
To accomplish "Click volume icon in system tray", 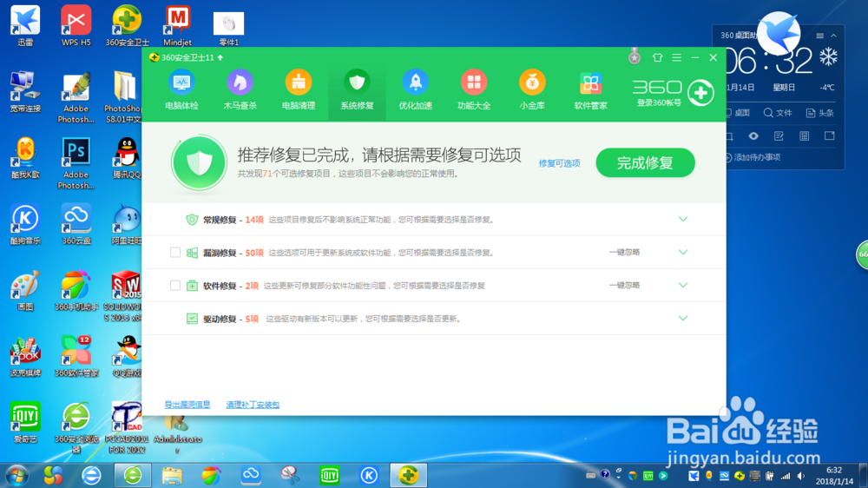I will coord(800,476).
